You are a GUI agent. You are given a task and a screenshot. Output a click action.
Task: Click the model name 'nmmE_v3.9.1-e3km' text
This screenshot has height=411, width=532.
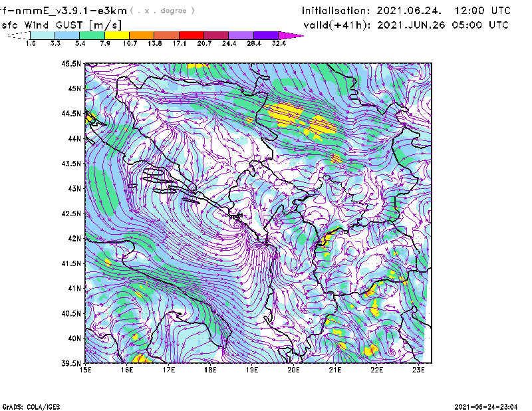71,11
